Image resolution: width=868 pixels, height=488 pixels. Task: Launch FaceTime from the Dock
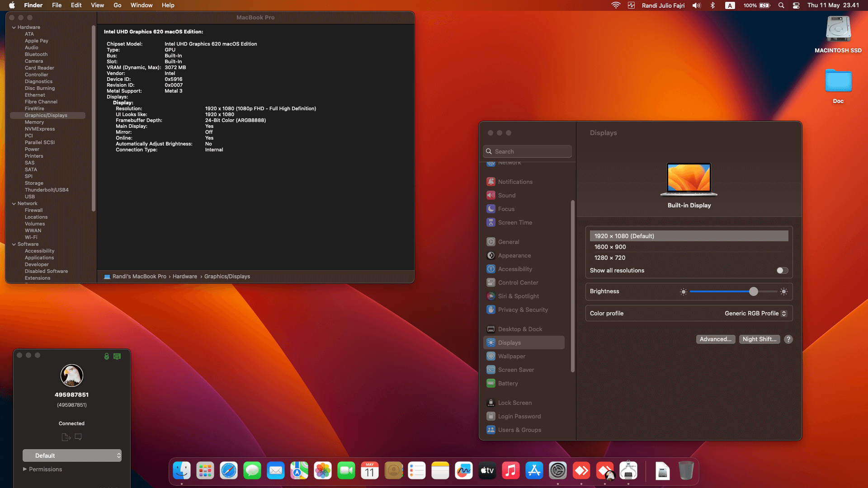(x=346, y=471)
